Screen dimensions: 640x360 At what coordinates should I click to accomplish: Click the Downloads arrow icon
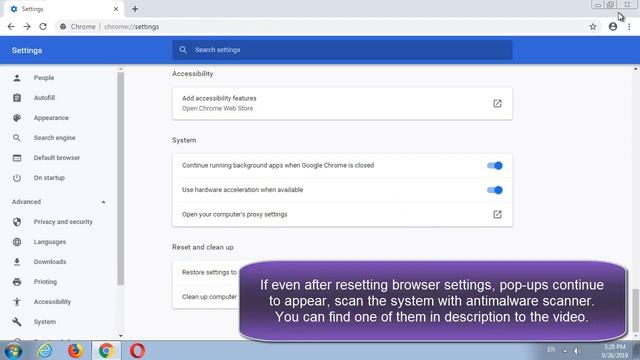click(x=17, y=262)
